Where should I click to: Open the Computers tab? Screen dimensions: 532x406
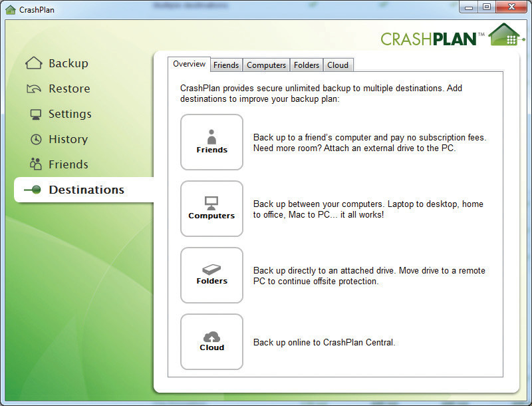pyautogui.click(x=266, y=65)
